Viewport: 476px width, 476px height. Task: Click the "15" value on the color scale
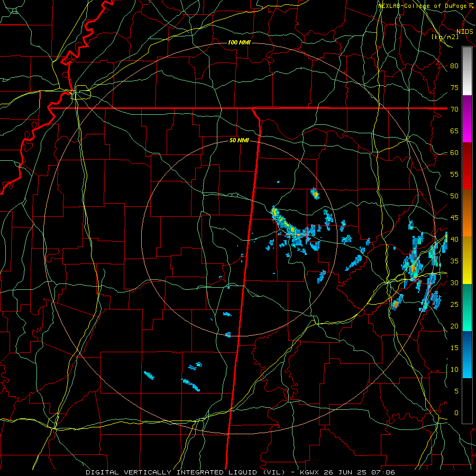pos(454,348)
